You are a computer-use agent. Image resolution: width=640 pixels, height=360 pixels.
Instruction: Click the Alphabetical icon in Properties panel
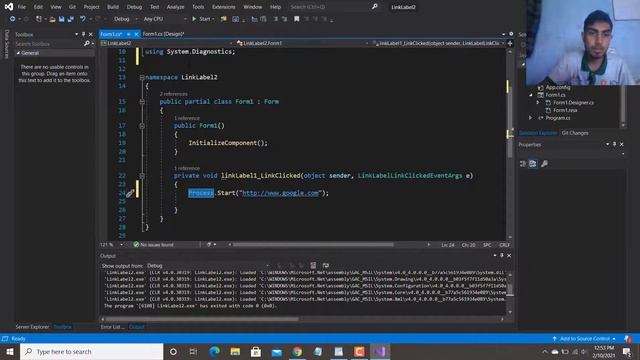(533, 164)
